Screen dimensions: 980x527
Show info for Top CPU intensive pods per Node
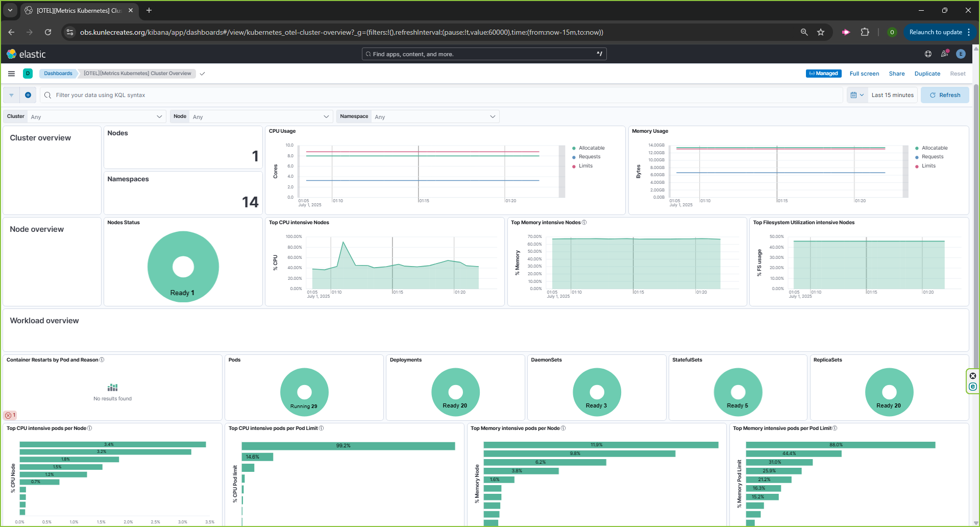(x=90, y=428)
